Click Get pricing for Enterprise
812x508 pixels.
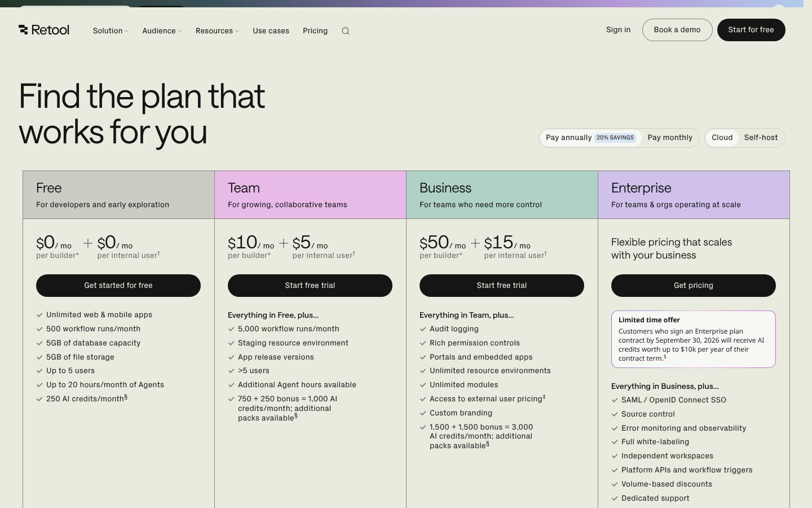click(x=694, y=286)
